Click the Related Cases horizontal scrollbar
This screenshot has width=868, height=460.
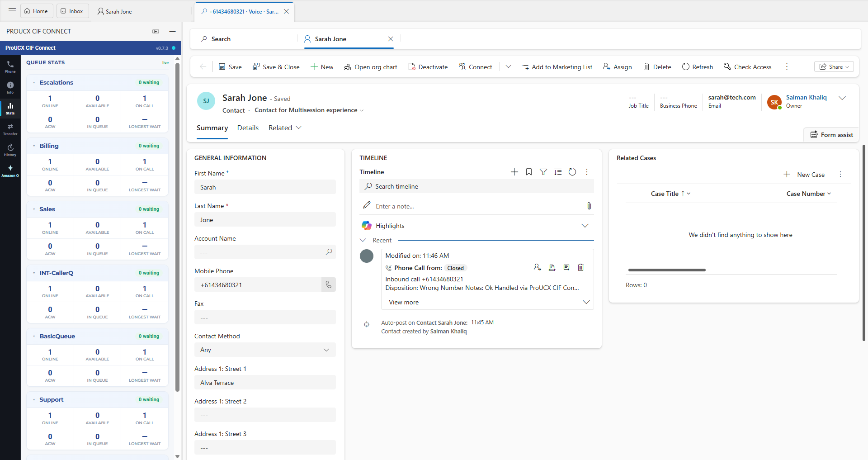667,270
